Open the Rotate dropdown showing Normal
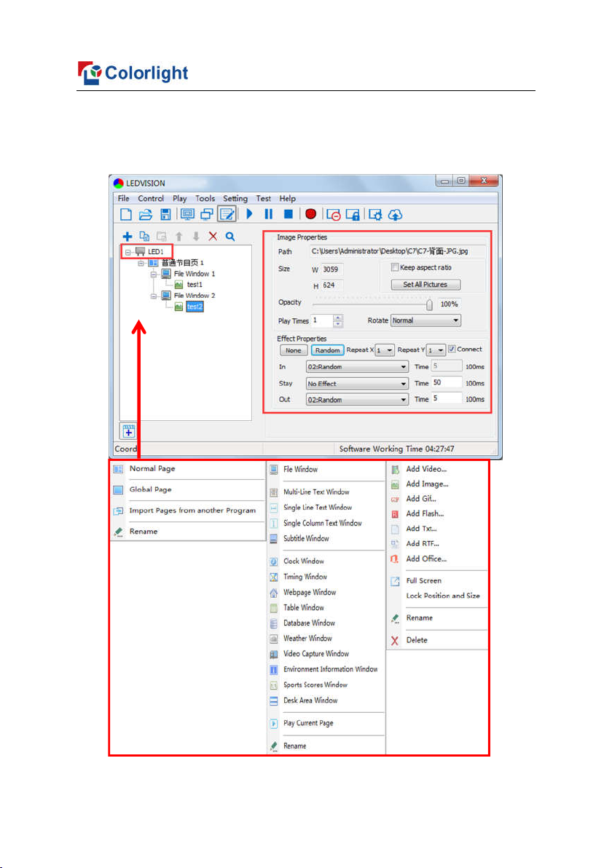612x868 pixels. [425, 320]
